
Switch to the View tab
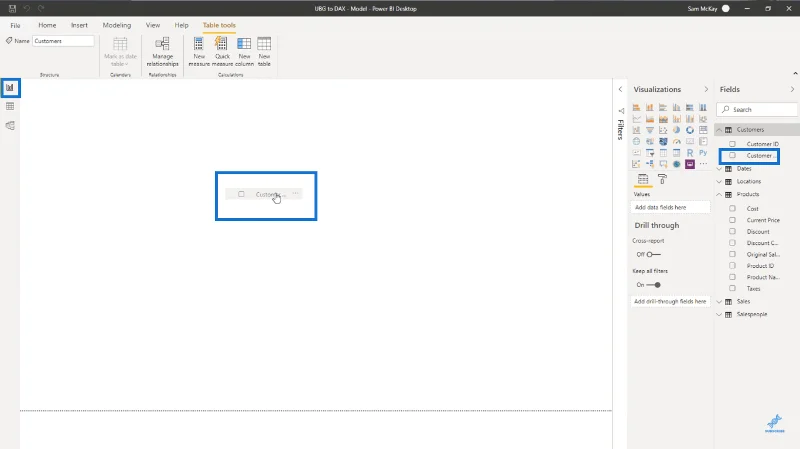(153, 25)
